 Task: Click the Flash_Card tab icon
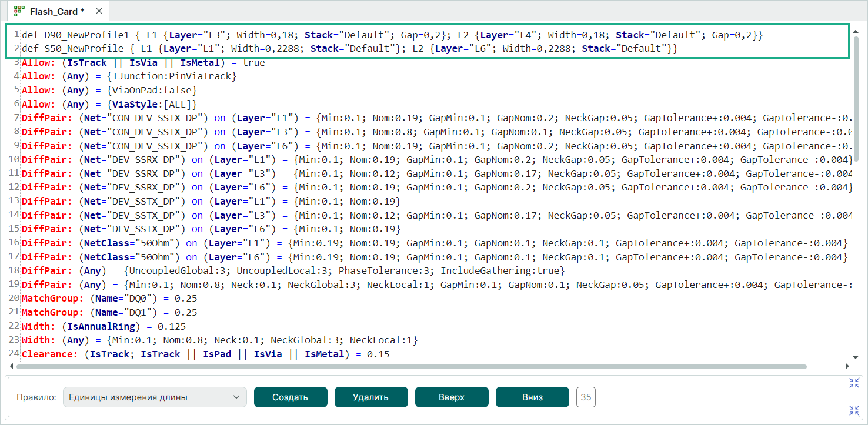point(19,11)
